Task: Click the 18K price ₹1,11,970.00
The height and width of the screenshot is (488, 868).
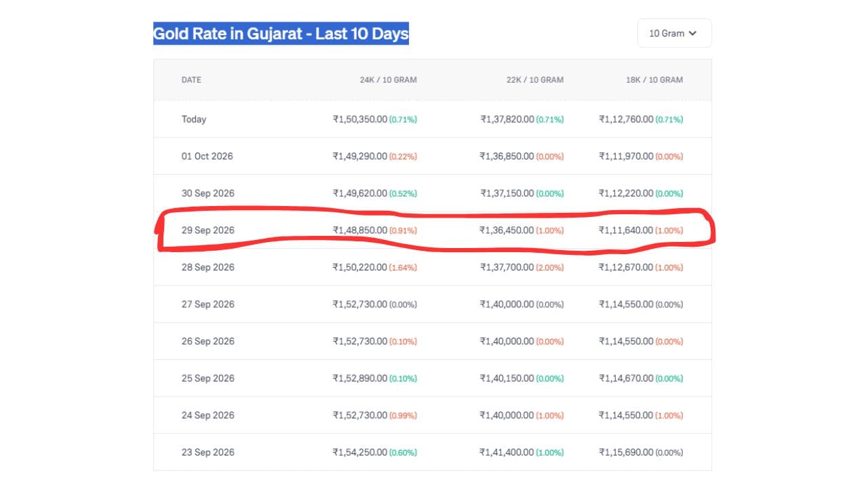Action: coord(626,157)
